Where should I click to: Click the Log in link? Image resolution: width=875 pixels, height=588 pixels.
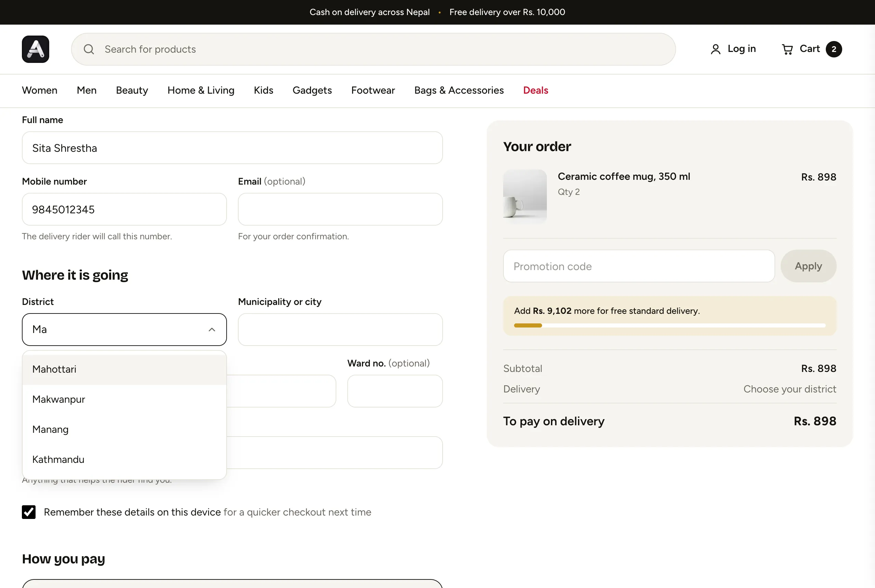[733, 49]
